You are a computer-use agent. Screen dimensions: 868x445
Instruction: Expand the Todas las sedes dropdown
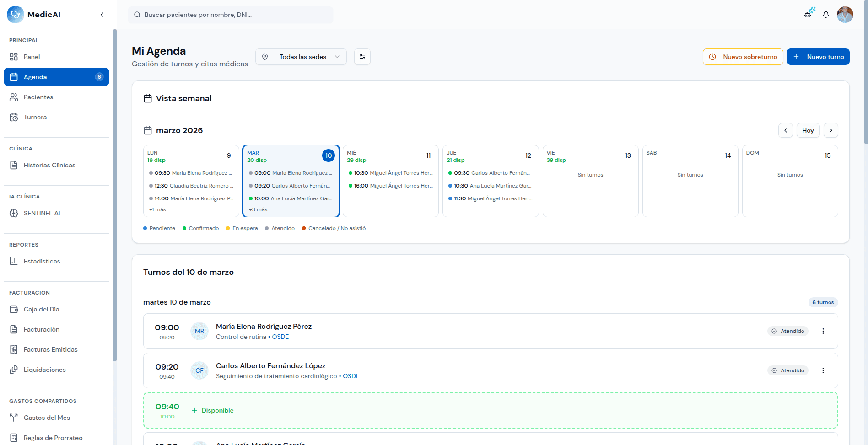click(301, 57)
